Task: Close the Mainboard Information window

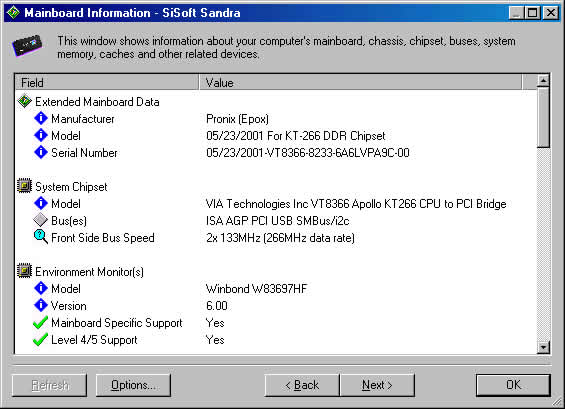Action: tap(551, 13)
